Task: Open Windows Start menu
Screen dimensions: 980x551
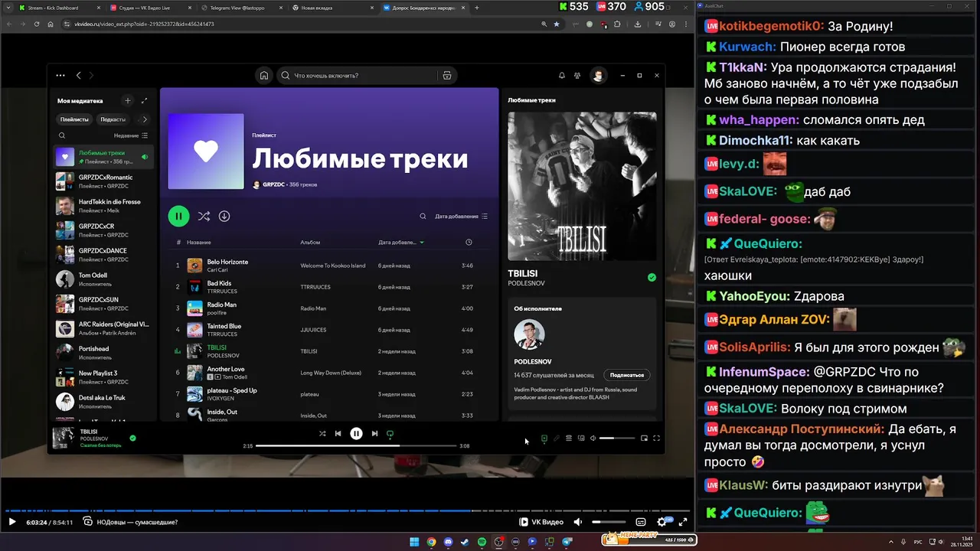Action: click(414, 542)
